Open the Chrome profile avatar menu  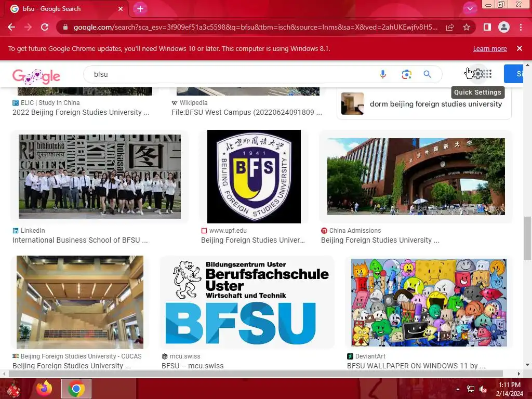[504, 27]
